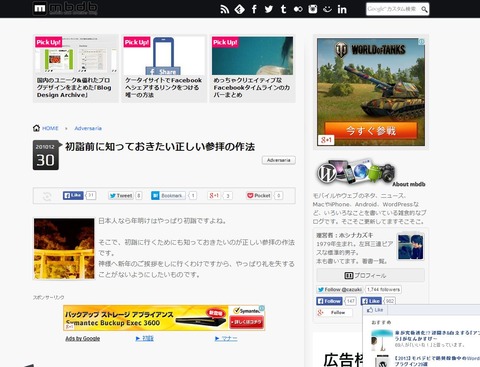Click the ad info icon on World of Tanks ad
Viewport: 480px width, 367px height.
point(422,41)
